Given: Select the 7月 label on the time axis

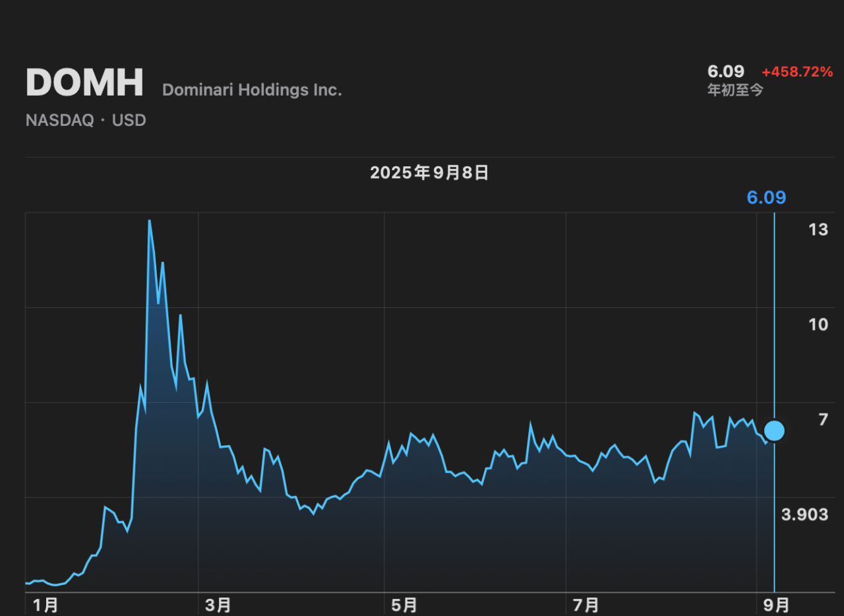Looking at the screenshot, I should pos(586,605).
